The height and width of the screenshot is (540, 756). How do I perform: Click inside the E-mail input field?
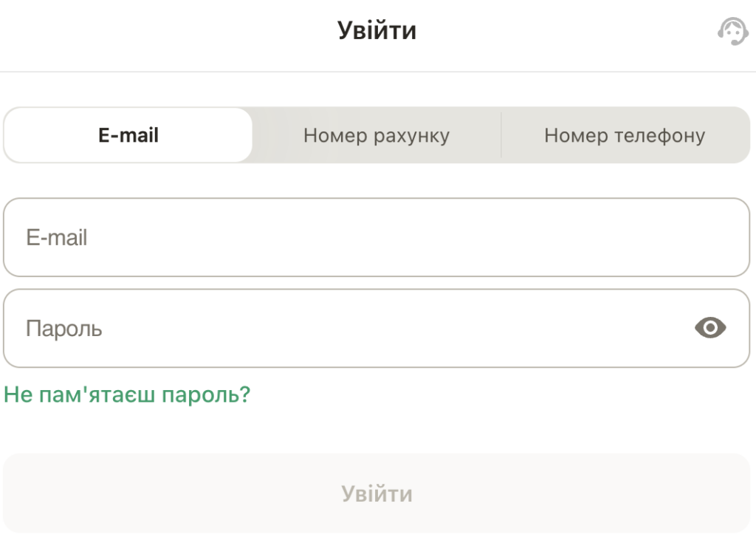[x=295, y=237]
